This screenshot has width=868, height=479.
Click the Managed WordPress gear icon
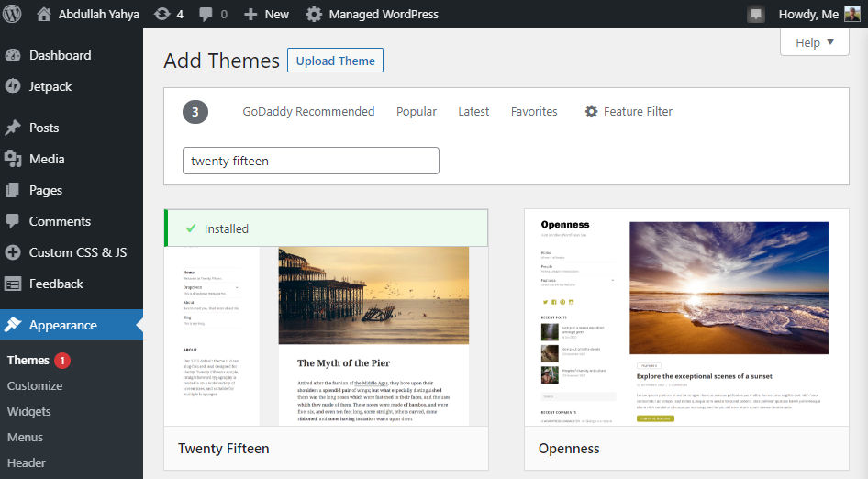point(314,15)
